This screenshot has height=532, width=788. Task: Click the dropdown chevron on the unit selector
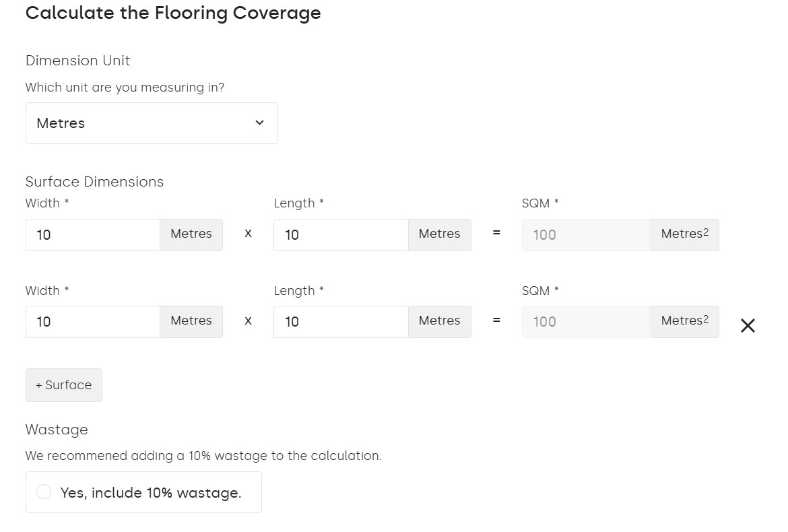(x=259, y=123)
